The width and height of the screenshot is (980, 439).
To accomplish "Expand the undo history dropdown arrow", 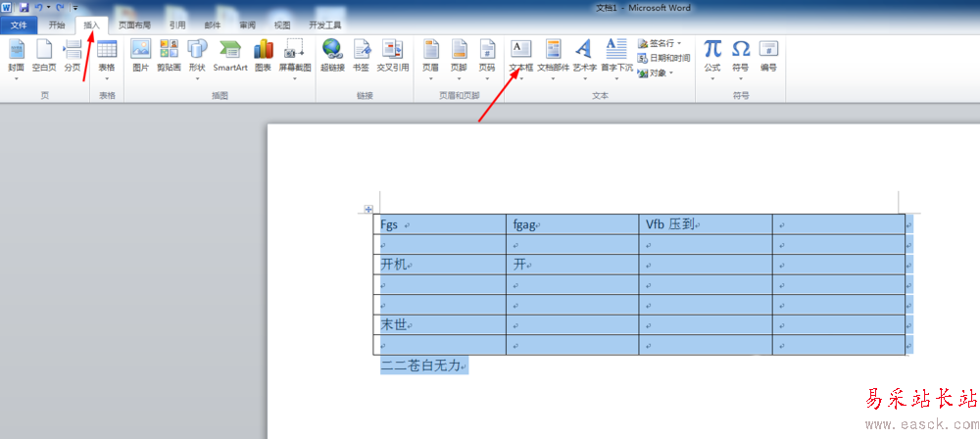I will point(48,8).
